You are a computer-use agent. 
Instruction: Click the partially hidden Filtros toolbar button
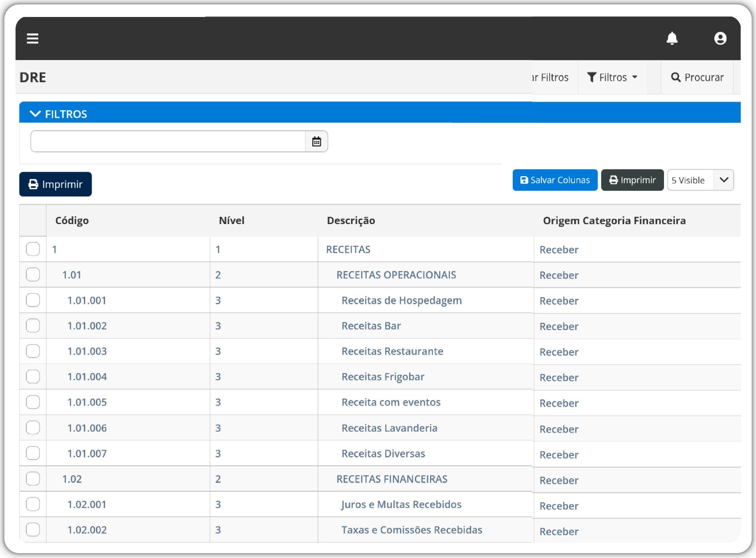[551, 77]
